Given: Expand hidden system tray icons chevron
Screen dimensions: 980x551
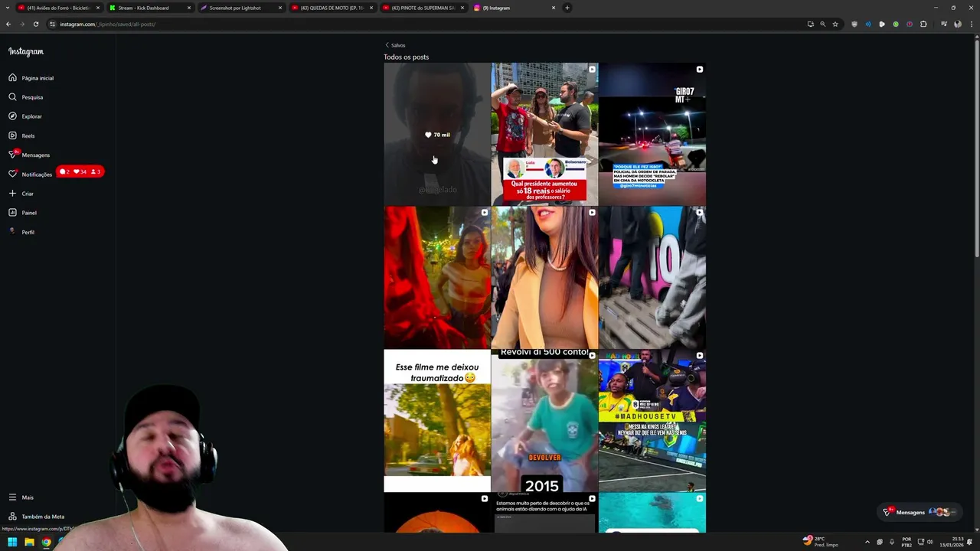Looking at the screenshot, I should tap(867, 542).
